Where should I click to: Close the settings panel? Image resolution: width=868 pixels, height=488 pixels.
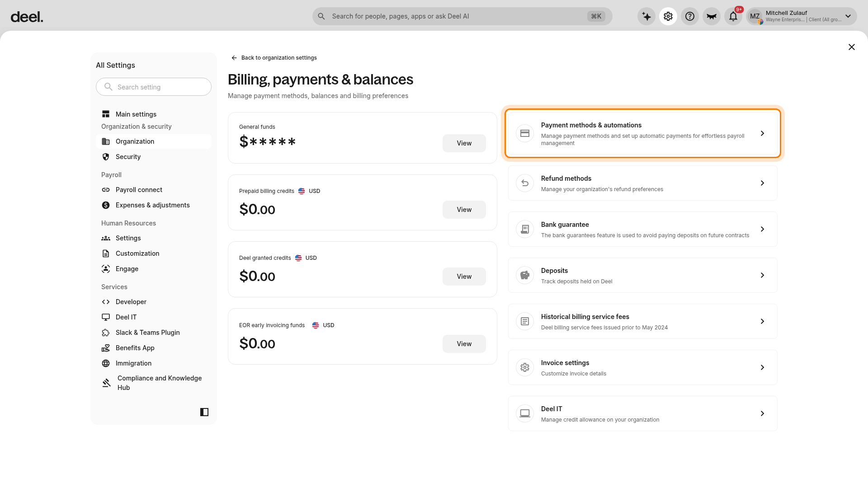(x=852, y=47)
